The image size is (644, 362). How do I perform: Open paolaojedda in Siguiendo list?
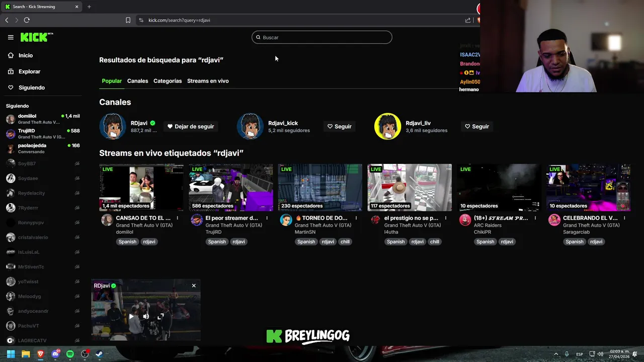[x=43, y=148]
